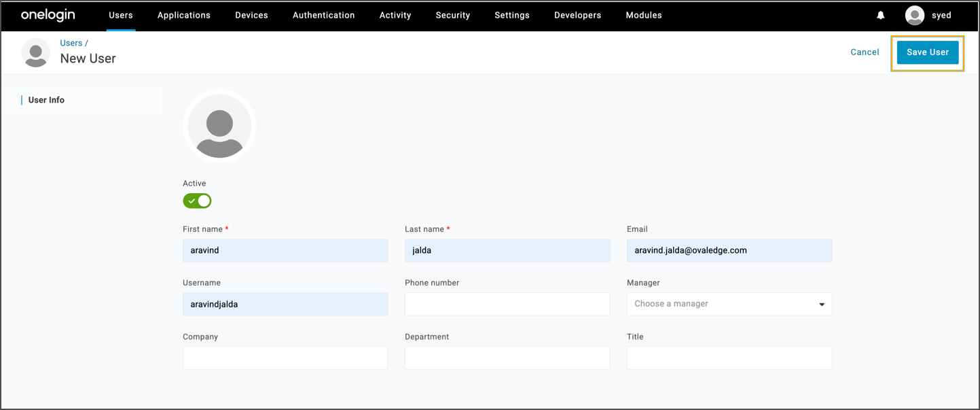Click the large user profile picture placeholder
980x410 pixels.
click(x=219, y=126)
